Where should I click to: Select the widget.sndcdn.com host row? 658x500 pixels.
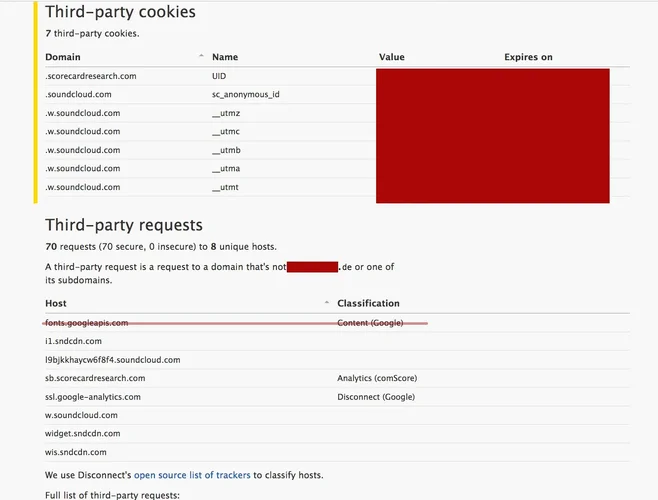click(x=82, y=433)
